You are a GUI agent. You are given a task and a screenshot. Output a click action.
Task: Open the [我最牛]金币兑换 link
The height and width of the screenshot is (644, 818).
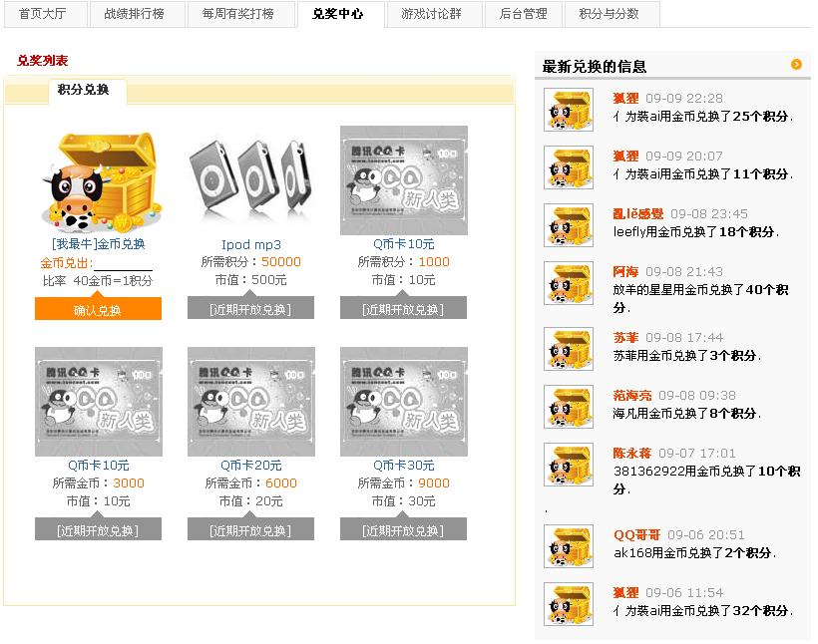pos(99,244)
